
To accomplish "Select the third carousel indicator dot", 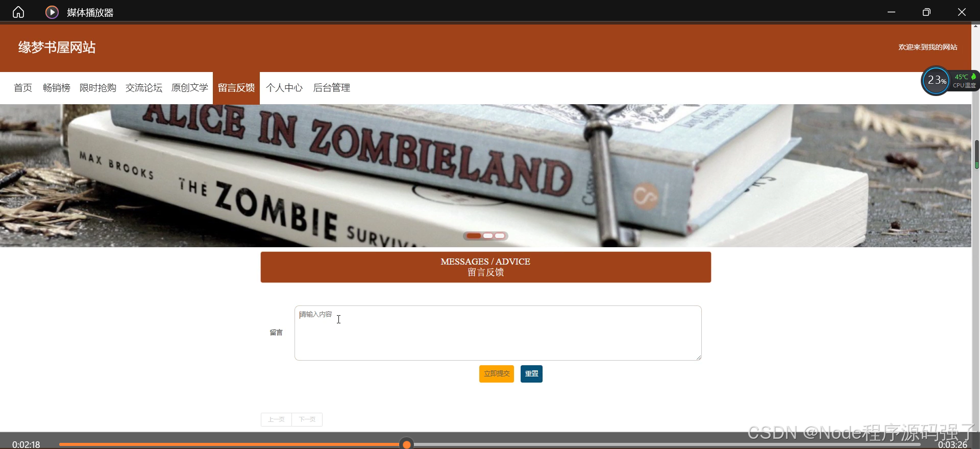I will [x=500, y=236].
